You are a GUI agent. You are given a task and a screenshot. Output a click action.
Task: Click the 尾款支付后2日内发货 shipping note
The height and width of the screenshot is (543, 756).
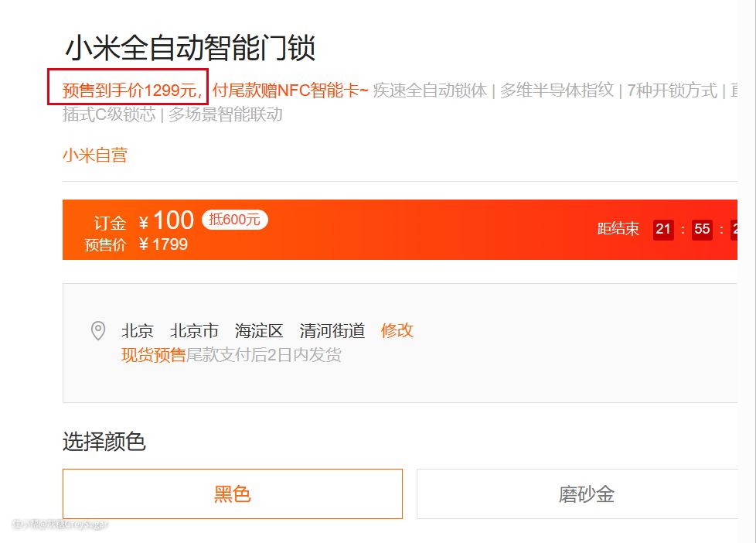pyautogui.click(x=264, y=355)
